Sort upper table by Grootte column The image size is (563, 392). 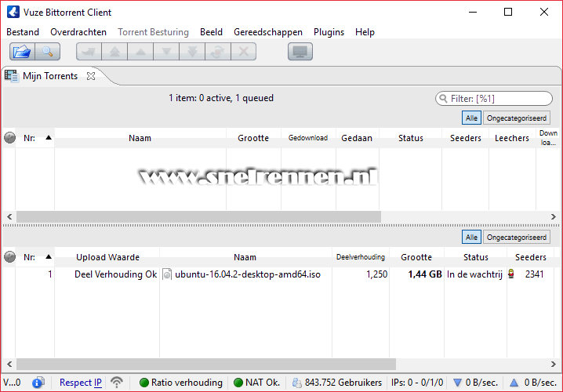tap(253, 138)
